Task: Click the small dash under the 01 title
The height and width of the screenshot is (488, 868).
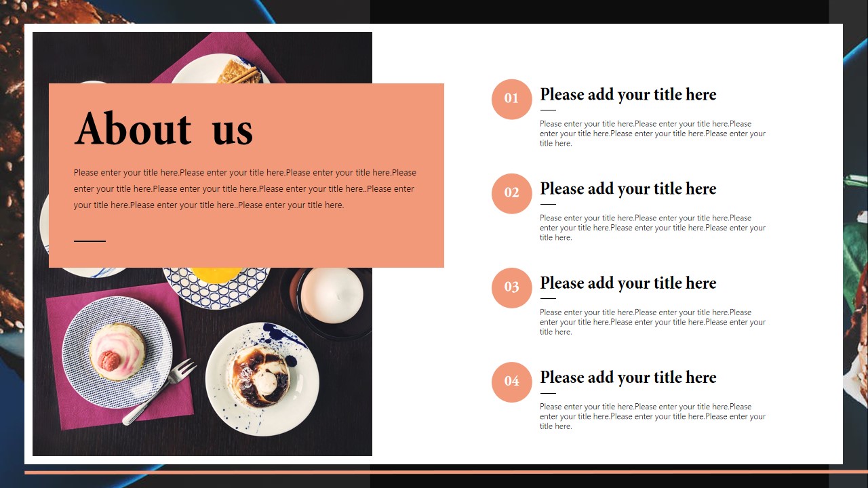Action: coord(548,110)
